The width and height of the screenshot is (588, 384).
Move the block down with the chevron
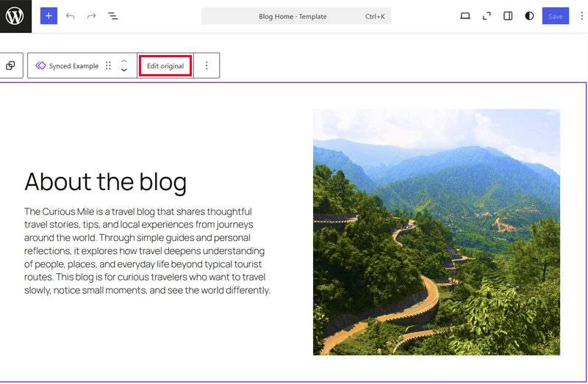click(124, 70)
